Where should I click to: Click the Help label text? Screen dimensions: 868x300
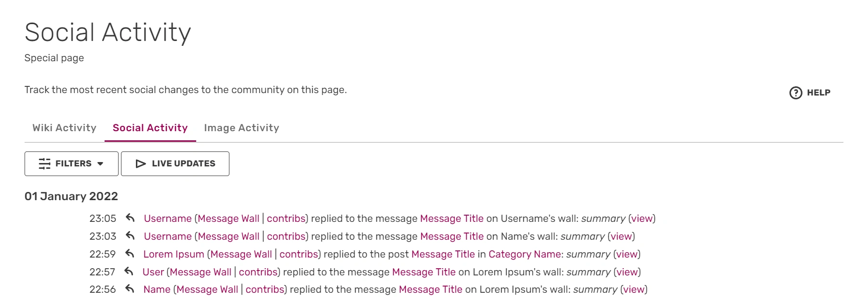pyautogui.click(x=818, y=93)
